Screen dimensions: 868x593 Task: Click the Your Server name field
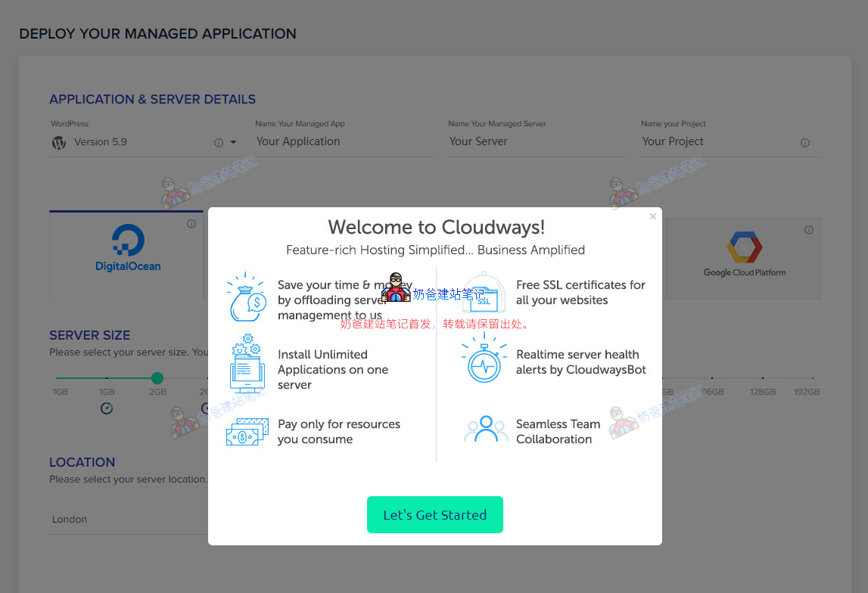(537, 142)
